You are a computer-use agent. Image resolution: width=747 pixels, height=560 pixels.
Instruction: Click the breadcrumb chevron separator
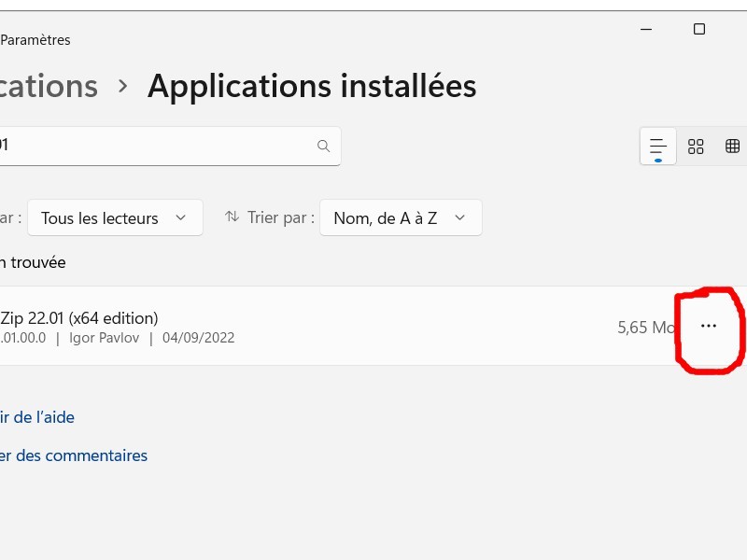click(x=123, y=87)
